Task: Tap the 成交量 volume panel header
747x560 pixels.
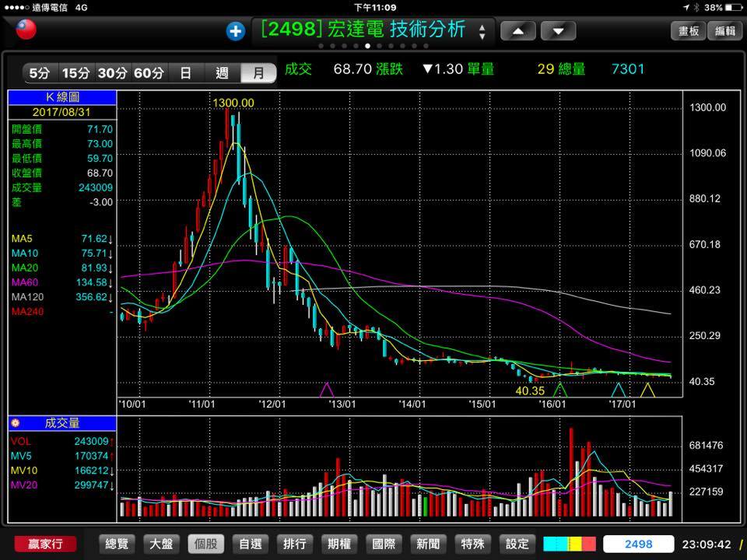Action: coord(62,423)
